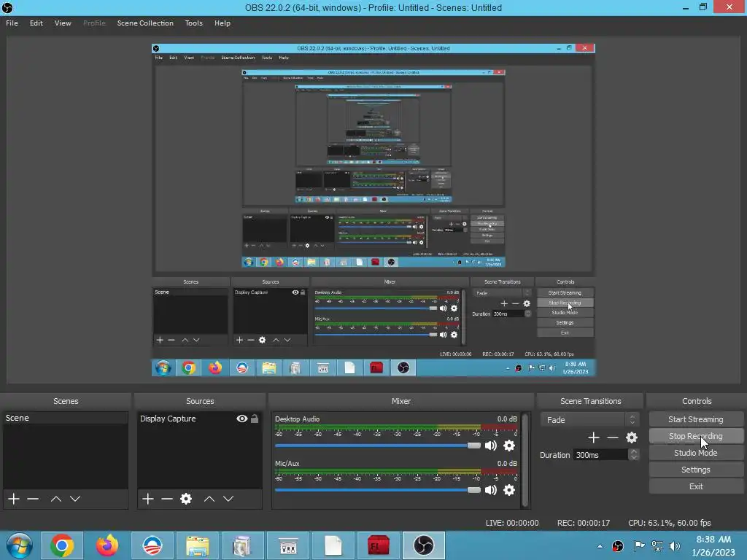This screenshot has width=747, height=560.
Task: Click Exit button in Controls
Action: coord(695,486)
